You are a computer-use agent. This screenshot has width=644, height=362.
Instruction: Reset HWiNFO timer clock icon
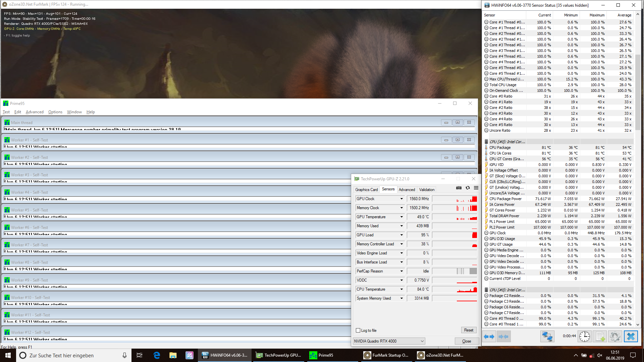[x=584, y=337]
